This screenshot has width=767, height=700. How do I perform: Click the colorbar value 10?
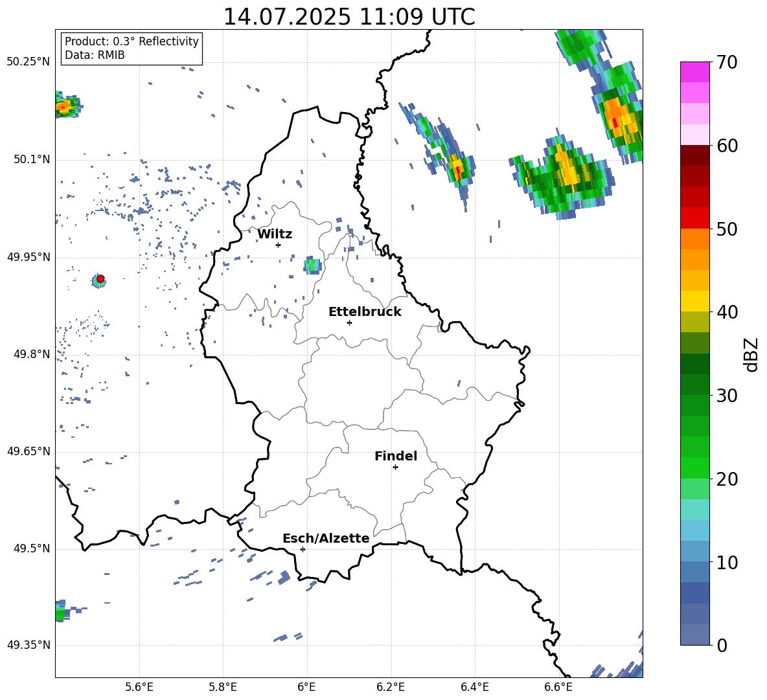click(x=726, y=562)
